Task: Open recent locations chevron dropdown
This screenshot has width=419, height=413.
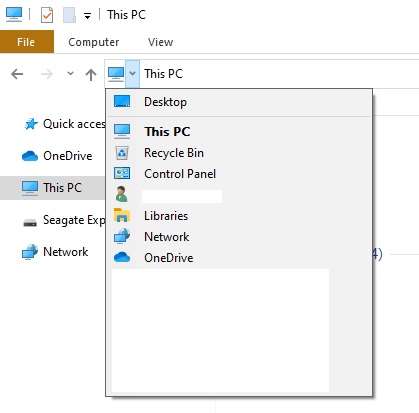Action: click(x=70, y=73)
